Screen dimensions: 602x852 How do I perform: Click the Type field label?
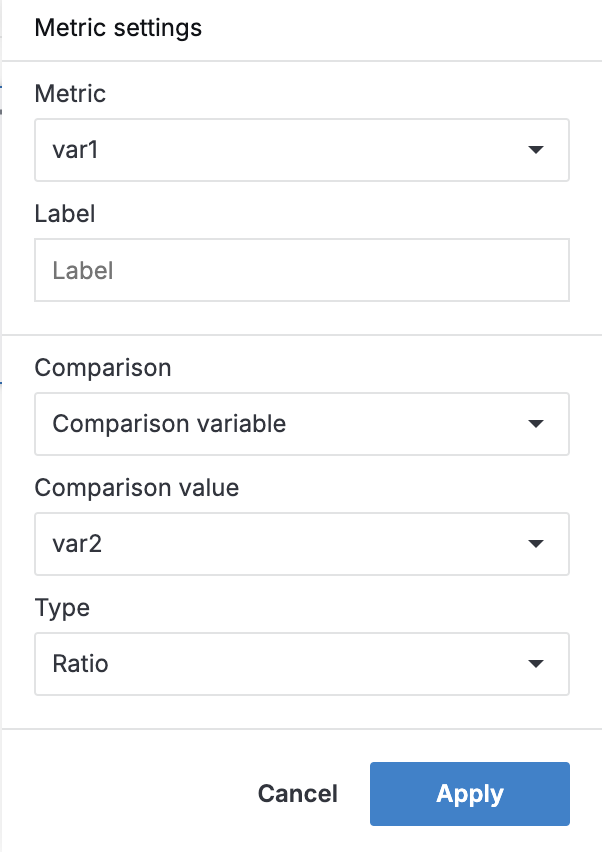click(62, 607)
